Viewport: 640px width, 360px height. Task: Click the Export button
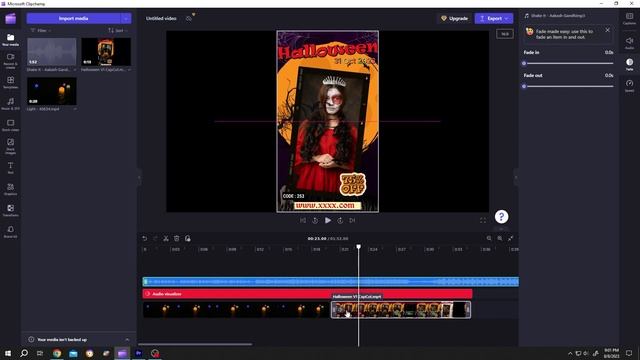[493, 18]
